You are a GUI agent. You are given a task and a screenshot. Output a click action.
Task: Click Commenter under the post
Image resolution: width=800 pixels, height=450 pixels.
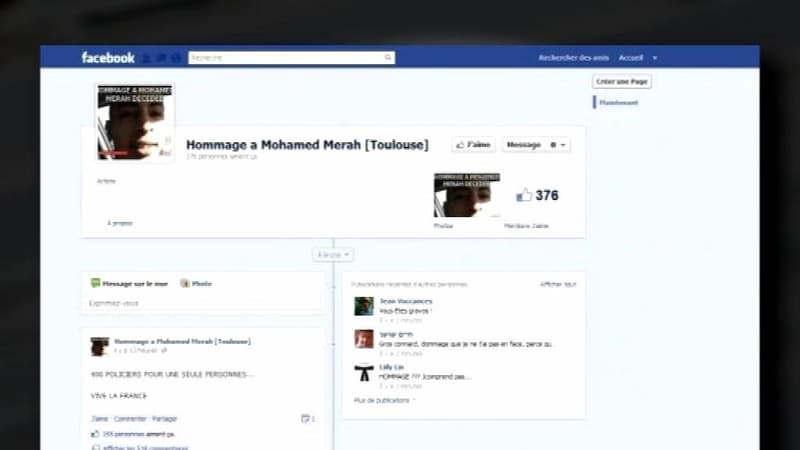click(130, 419)
